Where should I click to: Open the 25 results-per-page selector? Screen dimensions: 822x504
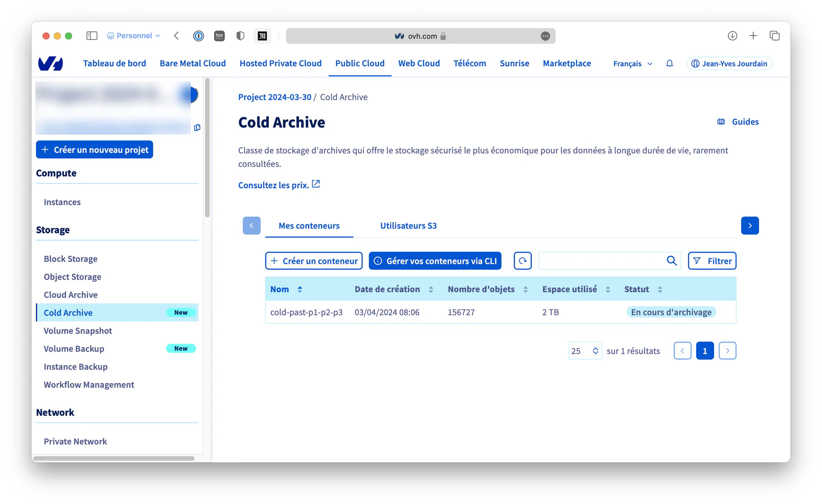[585, 351]
